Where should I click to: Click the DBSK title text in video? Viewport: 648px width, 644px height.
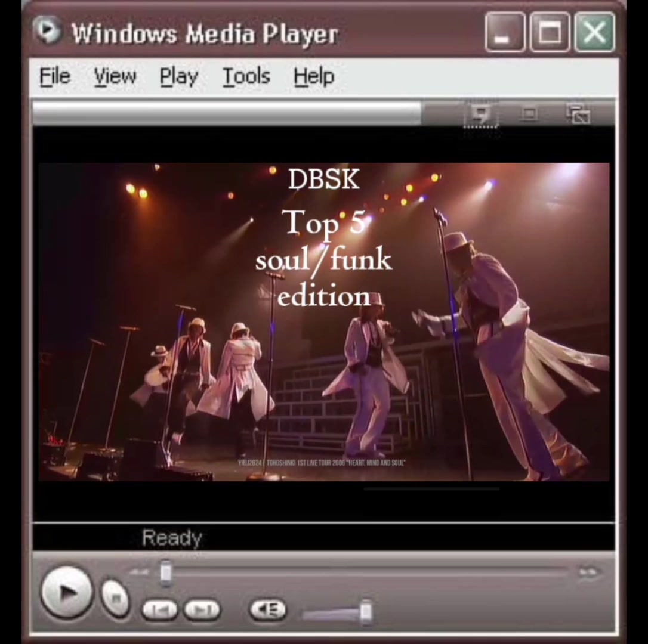tap(323, 179)
